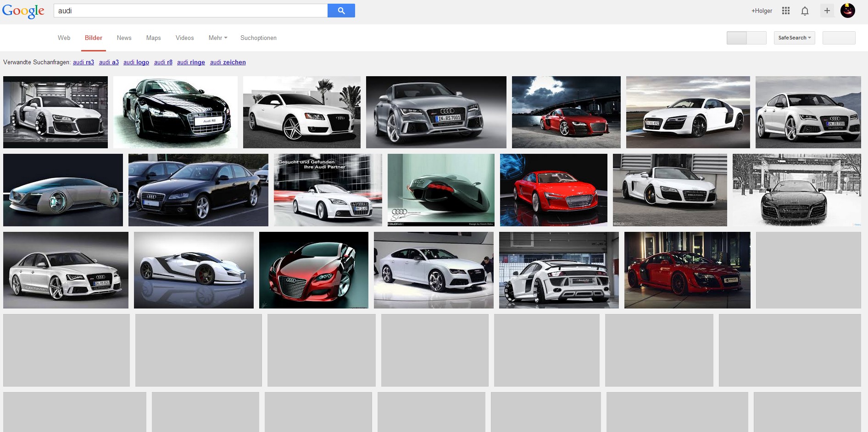The height and width of the screenshot is (432, 868).
Task: Open the Gesucht und Gefunden convertible image
Action: tap(328, 190)
